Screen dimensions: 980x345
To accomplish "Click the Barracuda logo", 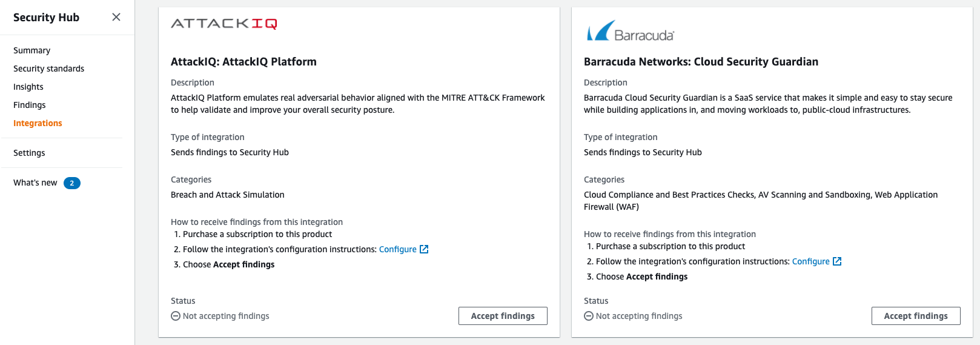I will pyautogui.click(x=630, y=32).
